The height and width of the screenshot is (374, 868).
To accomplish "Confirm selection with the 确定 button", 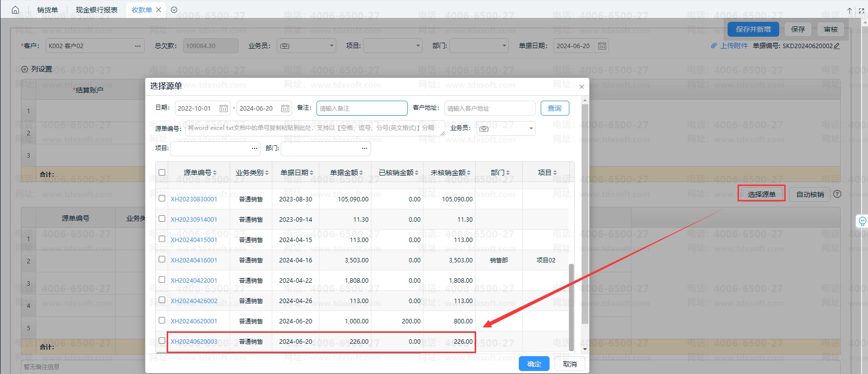I will coord(534,364).
